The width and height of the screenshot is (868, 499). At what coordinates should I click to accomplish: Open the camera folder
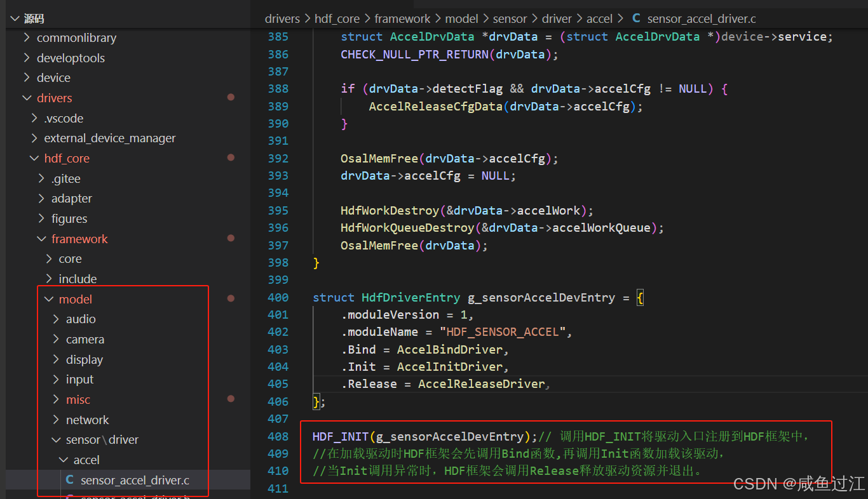pyautogui.click(x=85, y=339)
